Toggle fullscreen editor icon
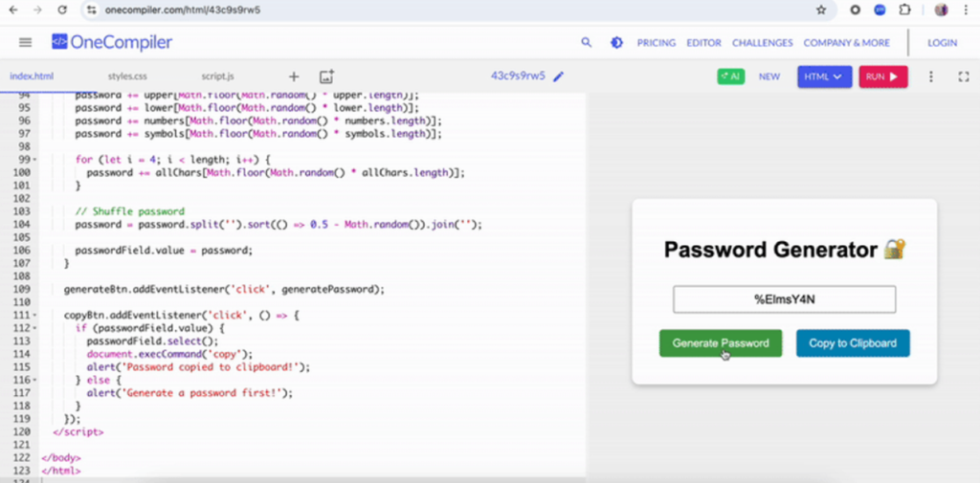 pos(963,77)
